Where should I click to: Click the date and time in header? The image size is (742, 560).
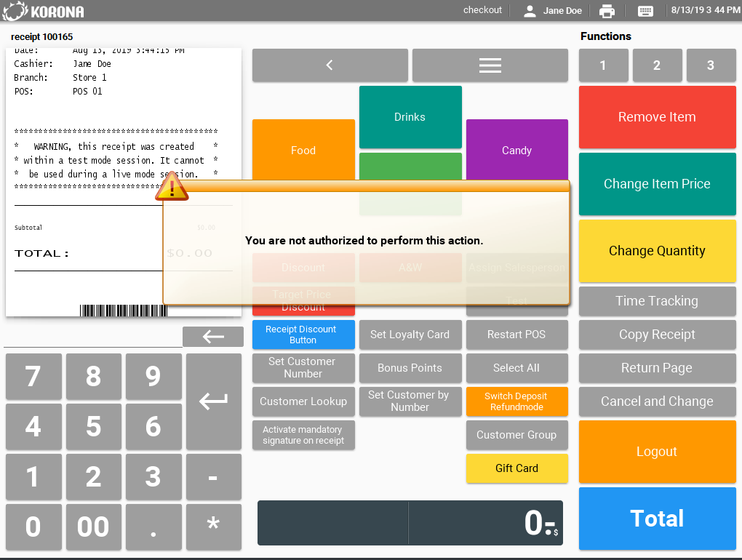[706, 10]
